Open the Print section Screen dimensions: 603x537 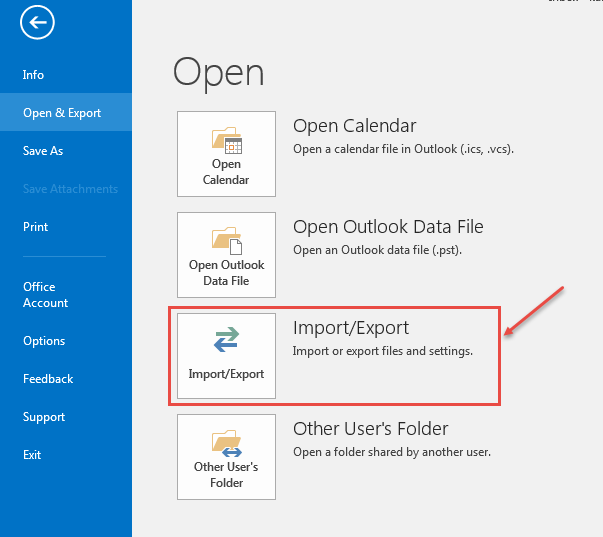(35, 227)
